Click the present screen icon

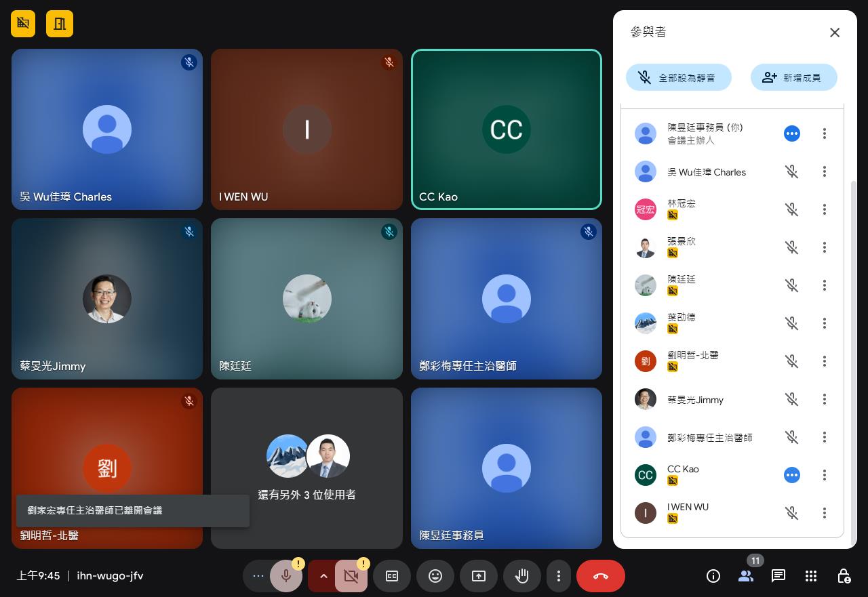(x=479, y=576)
